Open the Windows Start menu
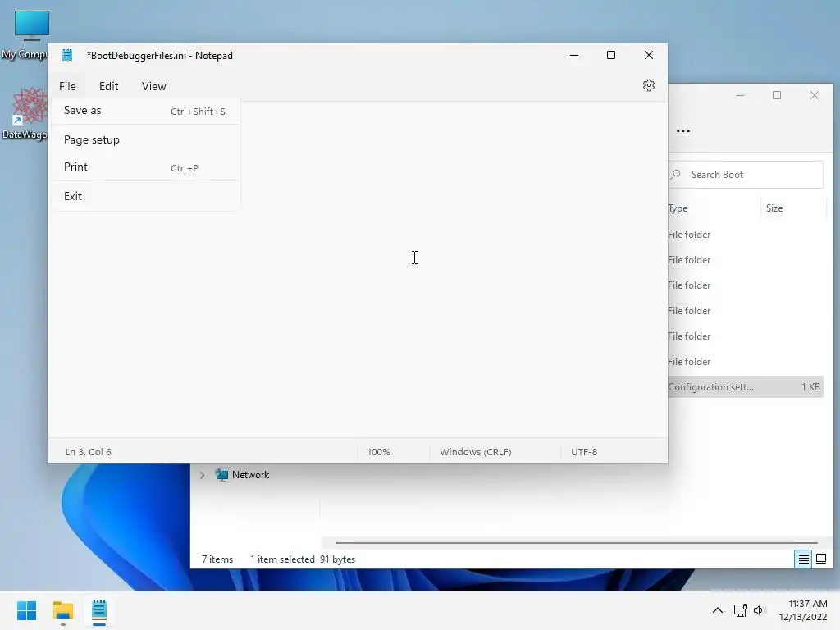The width and height of the screenshot is (840, 630). [x=26, y=610]
